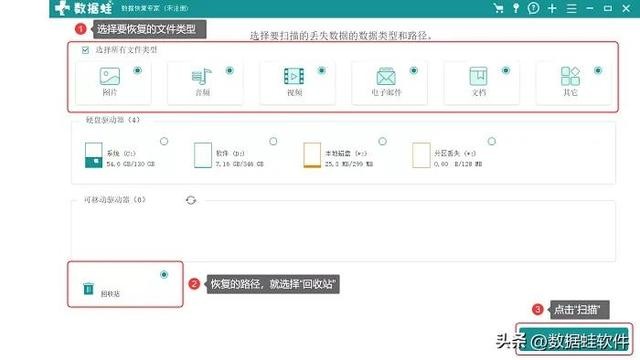
Task: Select the 软件 (D:) drive radio button
Action: [273, 141]
